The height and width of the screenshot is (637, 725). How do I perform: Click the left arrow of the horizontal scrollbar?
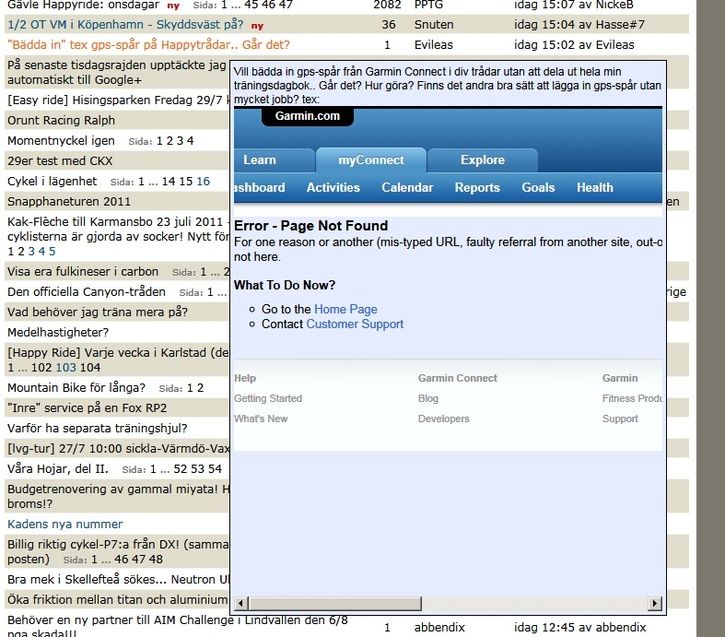pyautogui.click(x=241, y=603)
